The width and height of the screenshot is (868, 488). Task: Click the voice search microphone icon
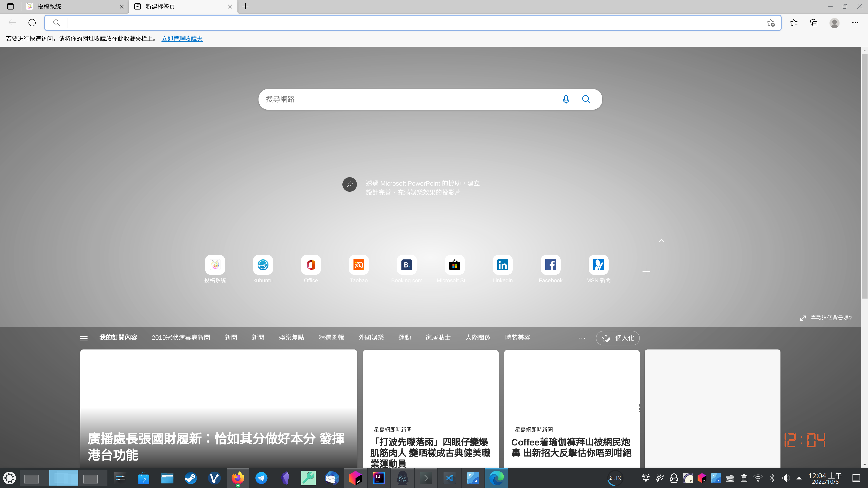tap(566, 99)
